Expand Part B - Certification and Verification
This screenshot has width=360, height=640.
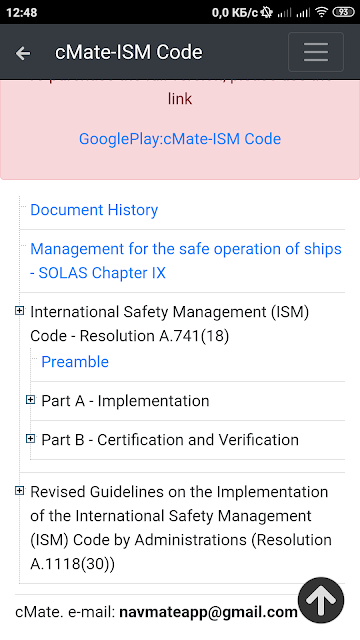click(30, 439)
